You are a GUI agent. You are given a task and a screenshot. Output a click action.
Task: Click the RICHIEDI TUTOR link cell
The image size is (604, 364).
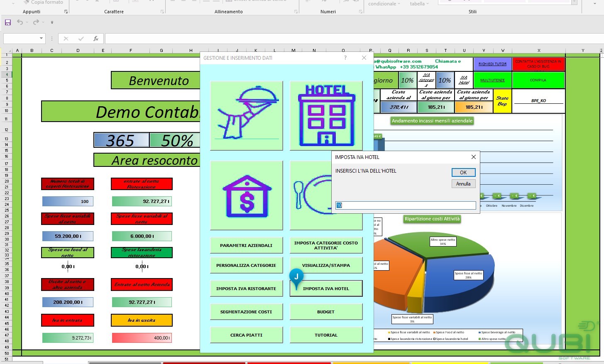(x=492, y=64)
